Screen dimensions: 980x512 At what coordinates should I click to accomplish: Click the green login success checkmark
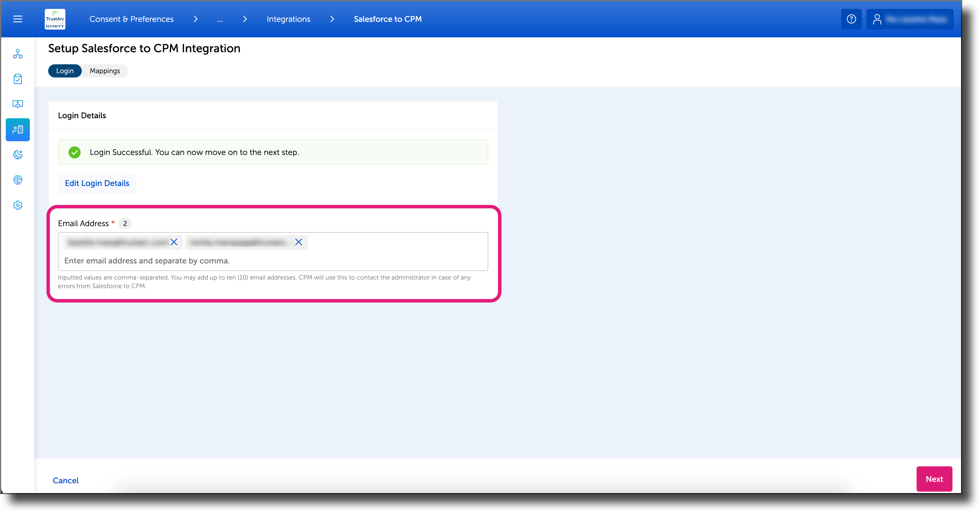point(75,152)
